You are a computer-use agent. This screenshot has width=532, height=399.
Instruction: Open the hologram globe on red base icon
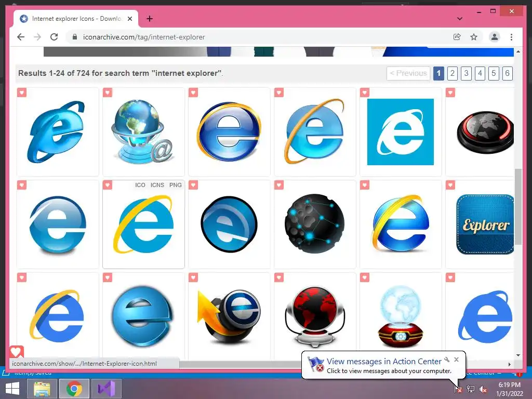pyautogui.click(x=401, y=316)
